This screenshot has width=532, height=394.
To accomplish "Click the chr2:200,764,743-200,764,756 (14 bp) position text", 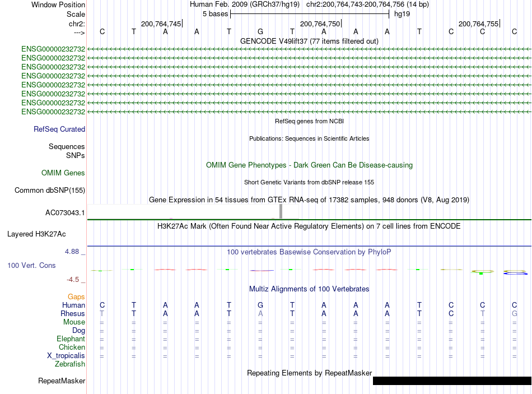I will coord(367,4).
